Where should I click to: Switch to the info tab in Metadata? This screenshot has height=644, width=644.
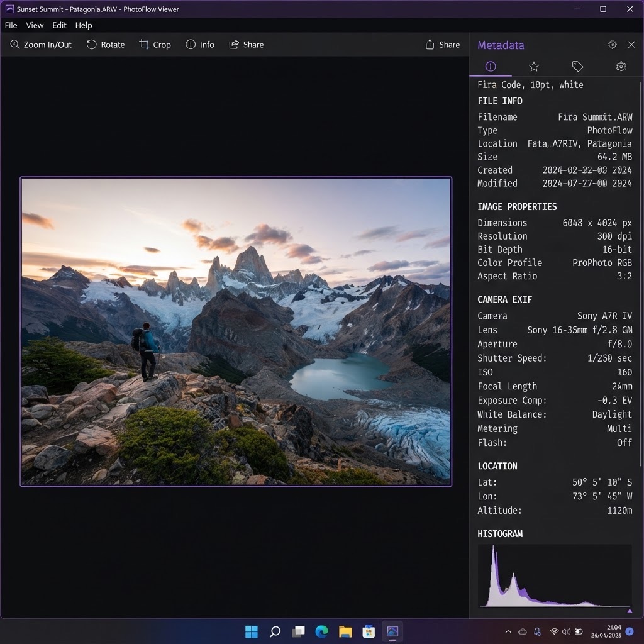(491, 67)
